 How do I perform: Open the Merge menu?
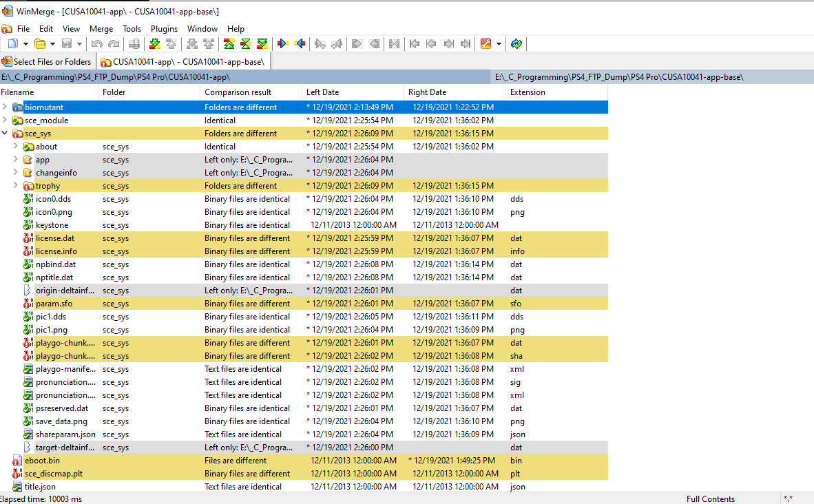(x=101, y=29)
